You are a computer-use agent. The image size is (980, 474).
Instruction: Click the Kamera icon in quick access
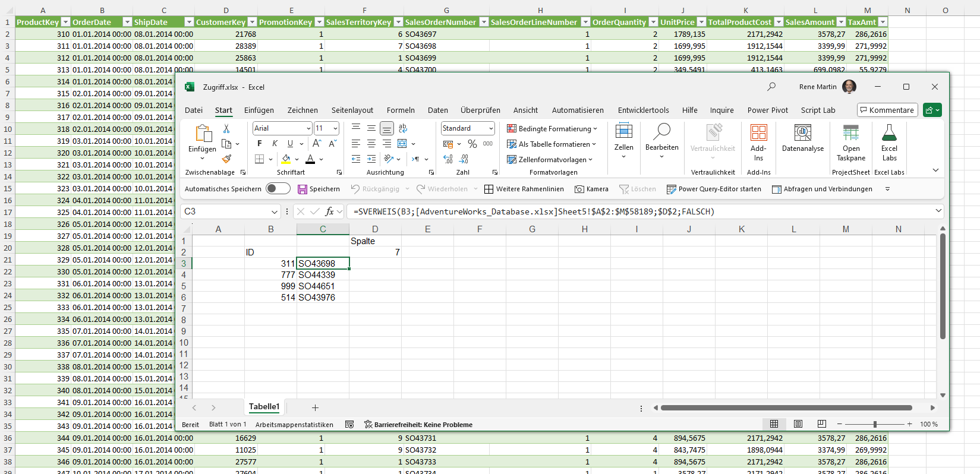pos(591,189)
